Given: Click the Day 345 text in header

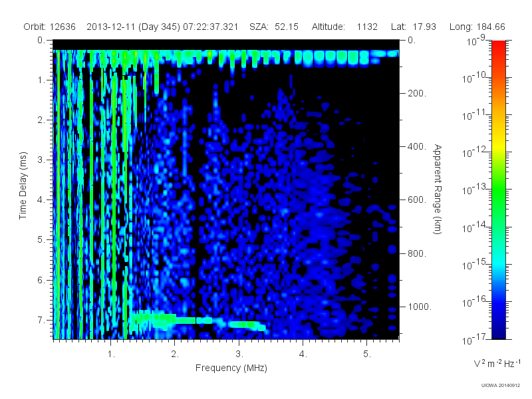Looking at the screenshot, I should (x=159, y=27).
